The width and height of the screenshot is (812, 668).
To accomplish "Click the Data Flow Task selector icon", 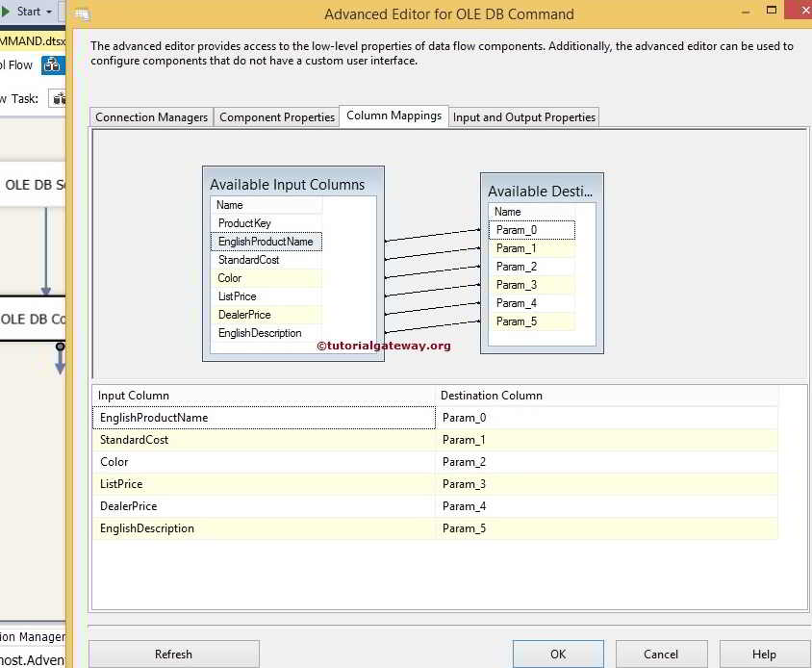I will tap(57, 98).
